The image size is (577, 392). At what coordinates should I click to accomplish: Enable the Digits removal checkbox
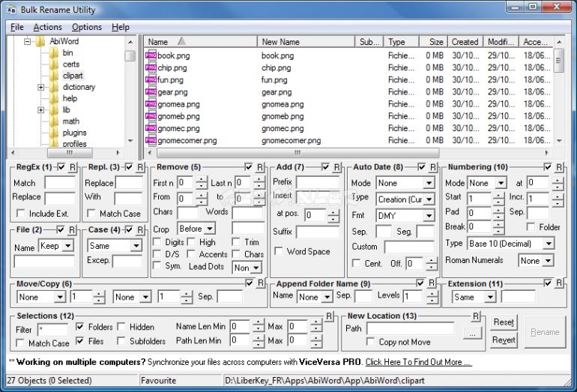(157, 242)
